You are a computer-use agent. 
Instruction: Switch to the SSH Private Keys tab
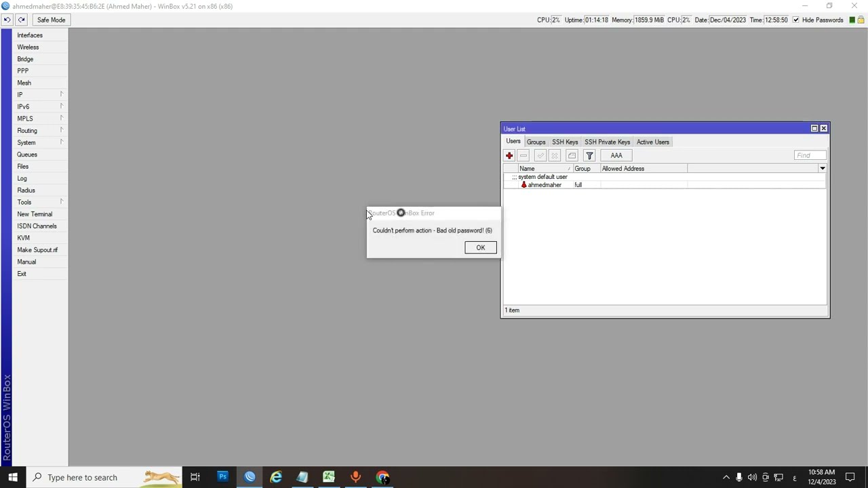[x=608, y=142]
